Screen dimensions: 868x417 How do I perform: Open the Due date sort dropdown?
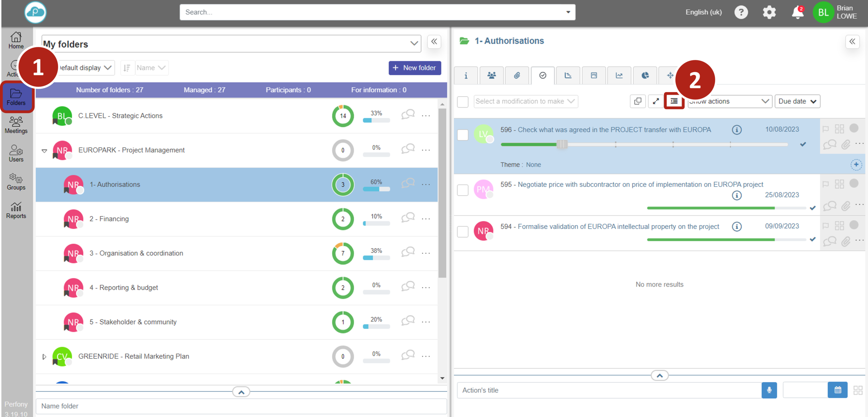click(x=797, y=101)
